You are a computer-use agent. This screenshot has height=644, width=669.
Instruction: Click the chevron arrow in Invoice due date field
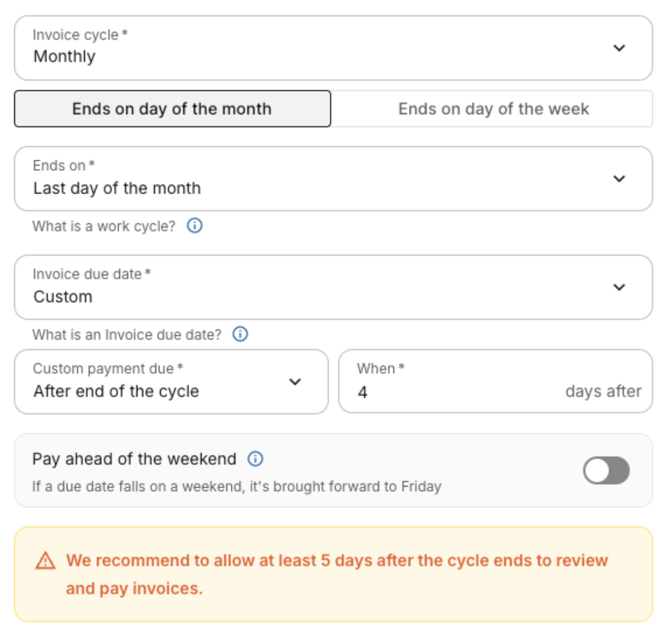619,288
